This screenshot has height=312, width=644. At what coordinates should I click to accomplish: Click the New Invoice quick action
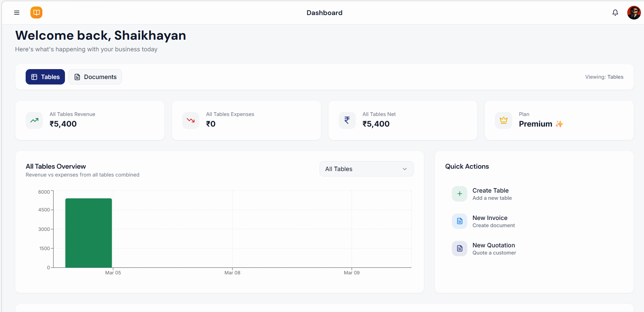(x=489, y=218)
